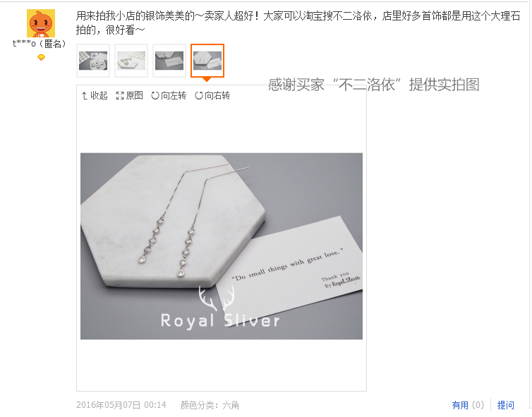Collapse the photo with 收起 arrow icon

tap(95, 96)
